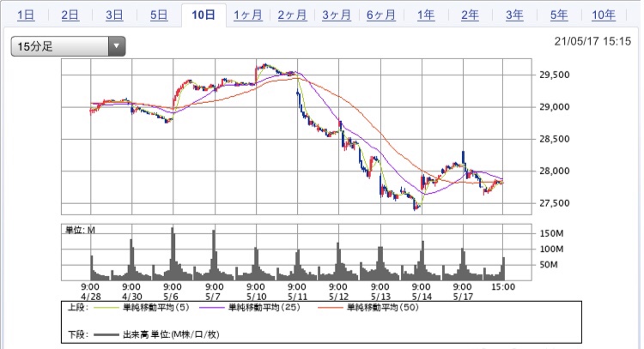Click the 28,500 price axis label
Screen dimensions: 644x349
(555, 139)
